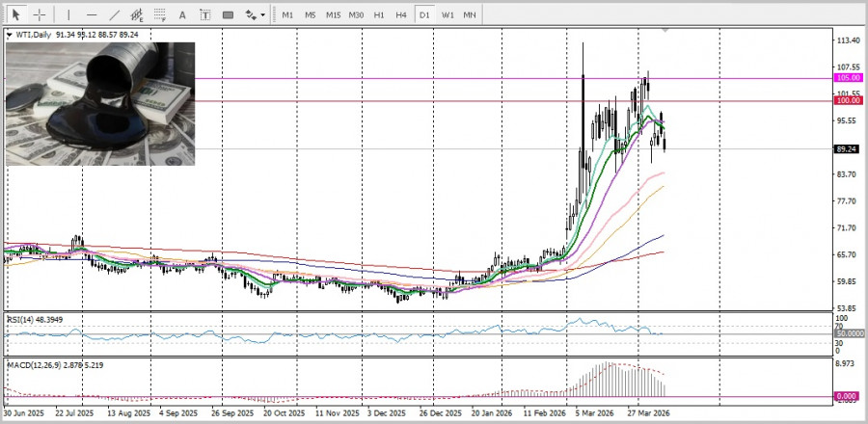The height and width of the screenshot is (424, 868).
Task: Click the H1 timeframe button
Action: pyautogui.click(x=379, y=14)
